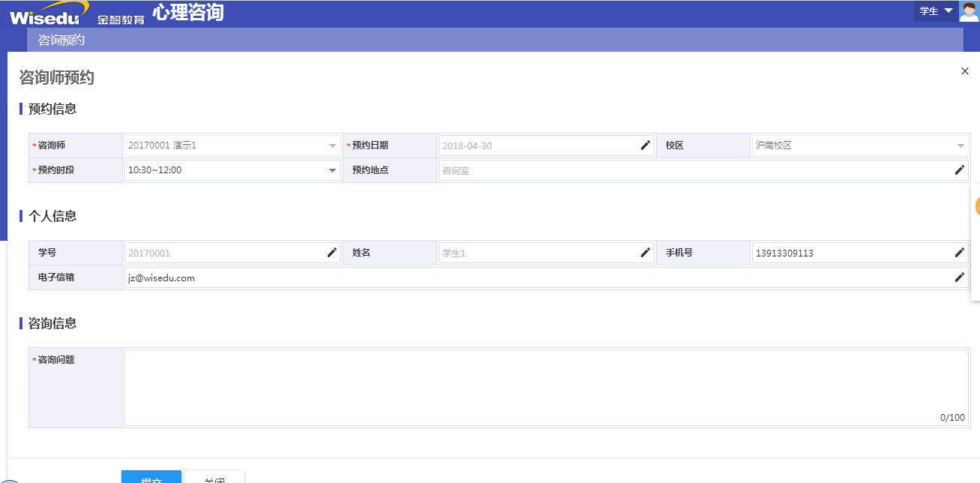The image size is (980, 483).
Task: Click the pencil icon in 姓名 field
Action: pyautogui.click(x=646, y=253)
